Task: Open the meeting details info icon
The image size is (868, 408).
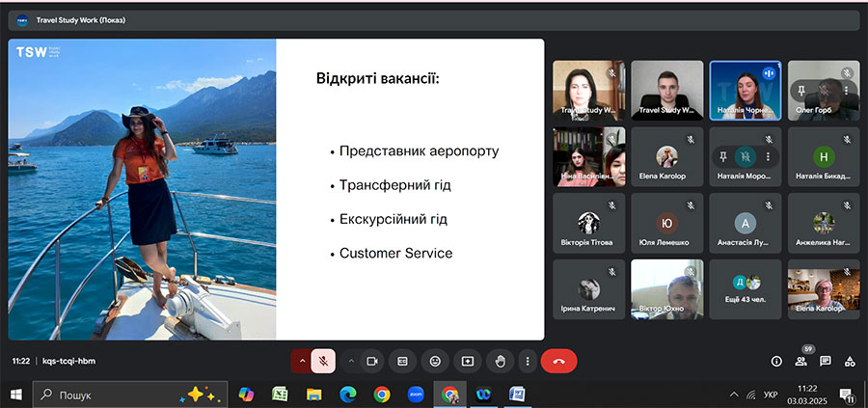Action: coord(776,362)
